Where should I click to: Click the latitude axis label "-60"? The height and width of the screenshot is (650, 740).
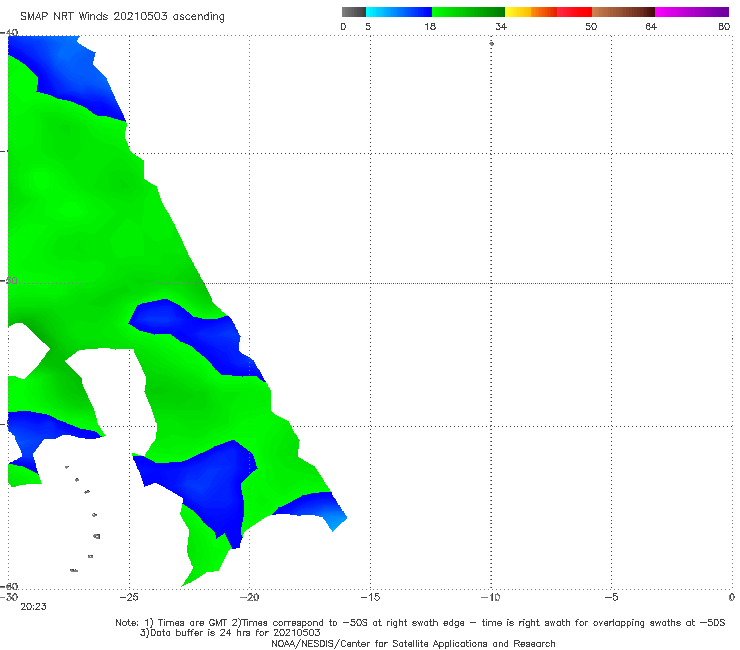[x=9, y=586]
